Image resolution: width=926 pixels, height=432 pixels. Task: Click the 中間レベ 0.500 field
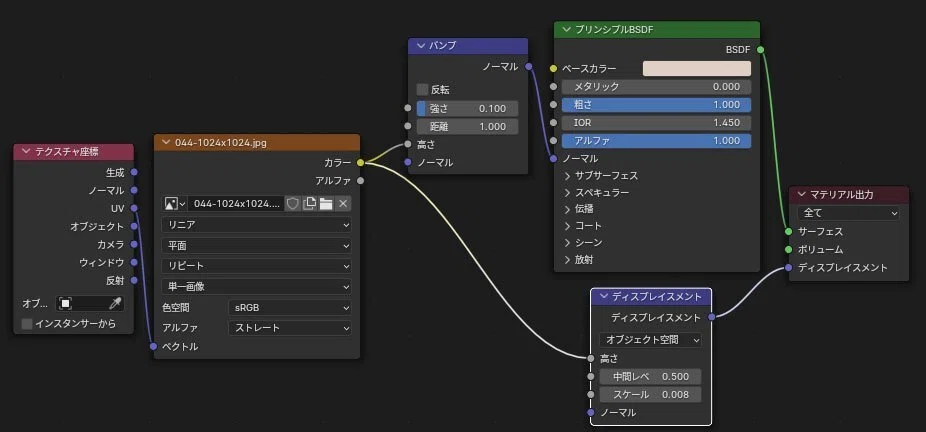650,377
